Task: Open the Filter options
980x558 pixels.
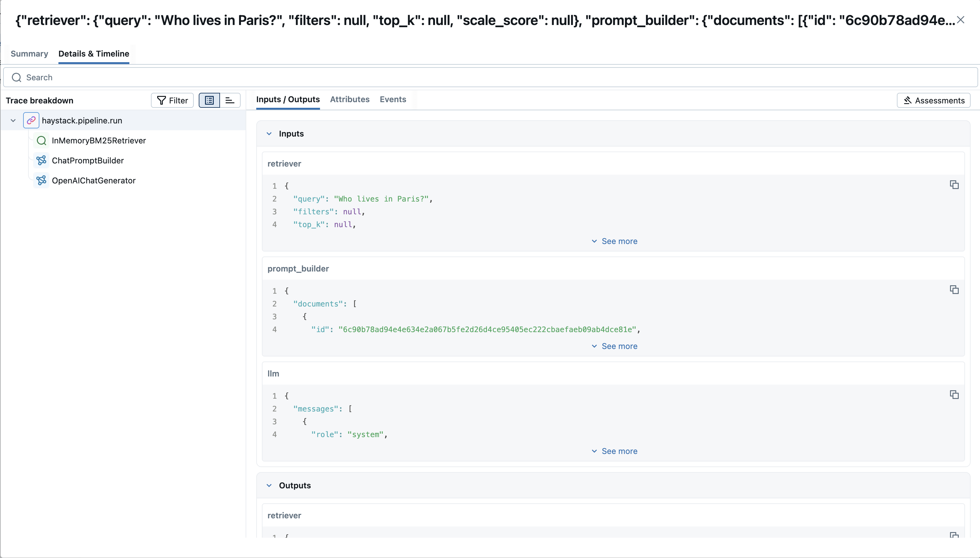Action: (172, 100)
